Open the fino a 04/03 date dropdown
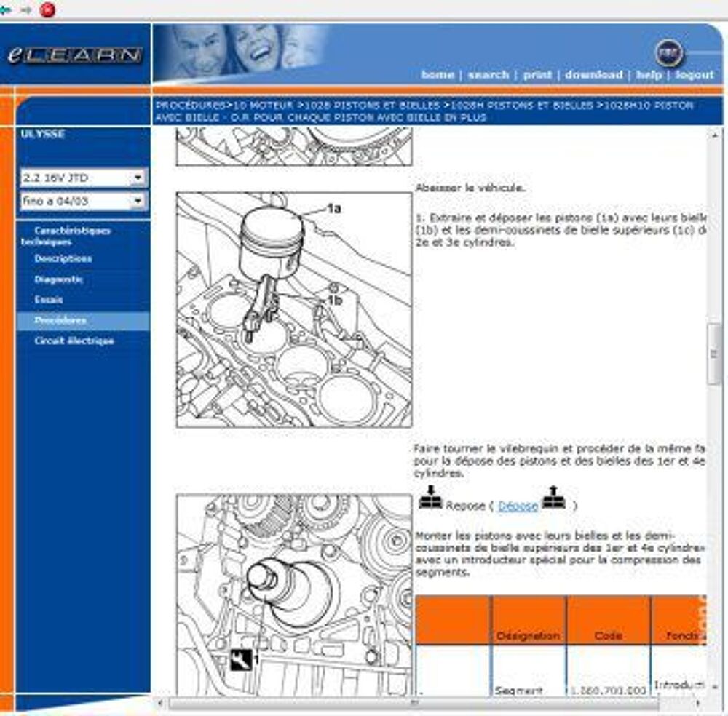 [x=84, y=201]
